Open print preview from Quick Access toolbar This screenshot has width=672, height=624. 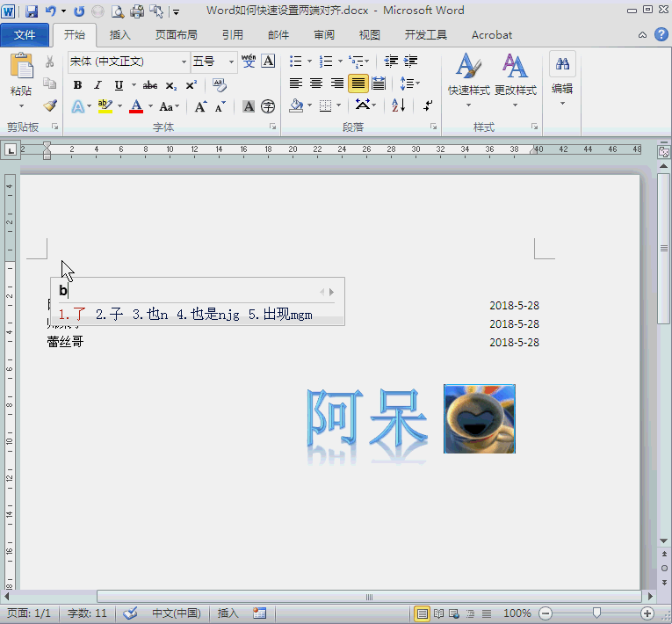[x=118, y=11]
